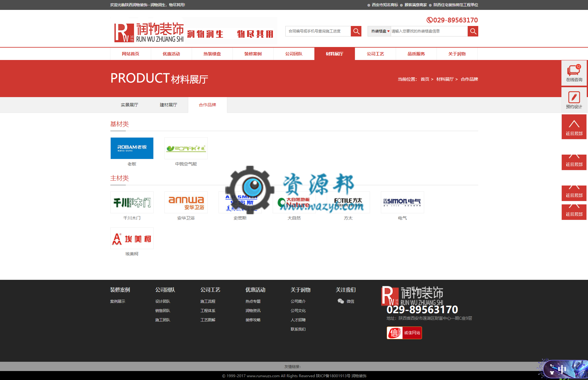Screen dimensions: 588x380
Task: Open footer link 人才招聘
Action: [x=298, y=320]
